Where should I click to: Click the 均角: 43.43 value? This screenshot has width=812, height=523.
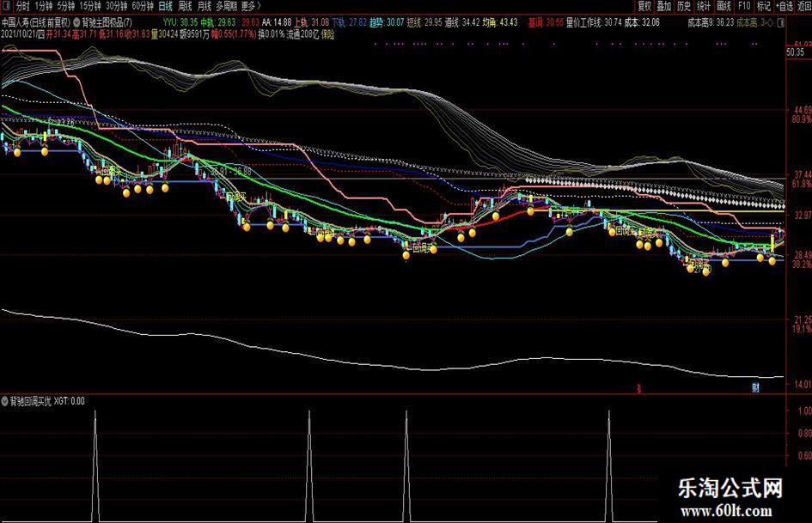[500, 23]
